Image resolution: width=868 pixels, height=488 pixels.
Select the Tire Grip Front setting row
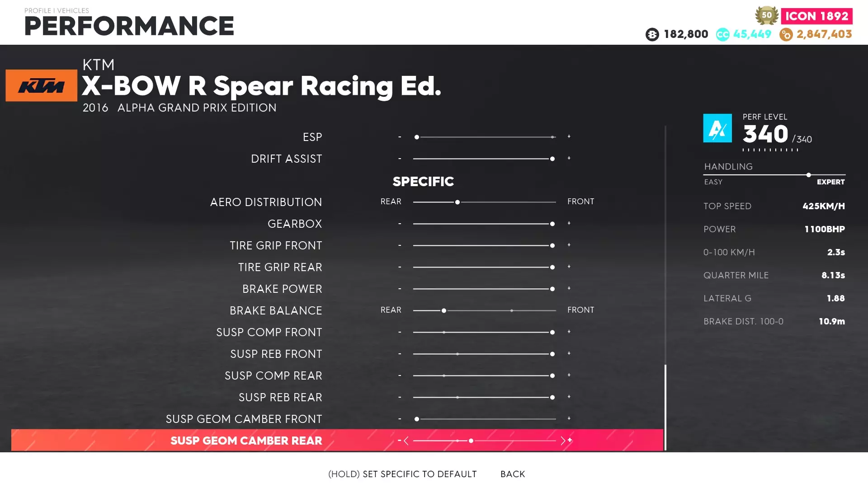pyautogui.click(x=276, y=245)
